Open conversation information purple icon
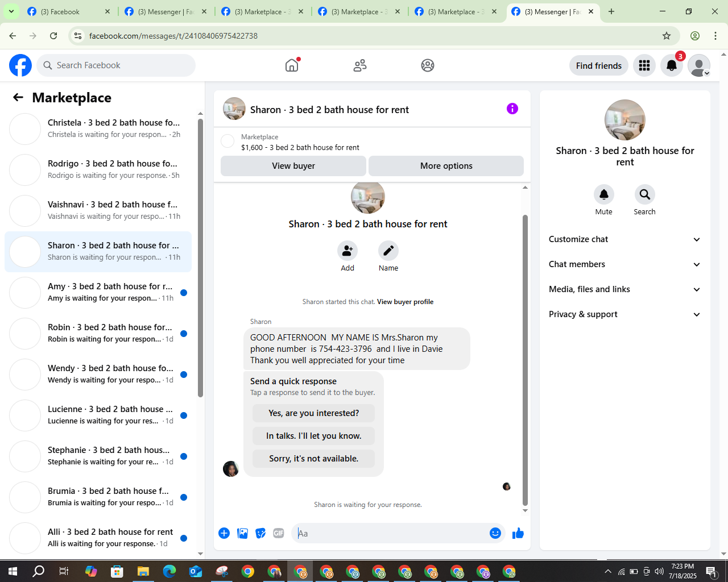 (512, 109)
